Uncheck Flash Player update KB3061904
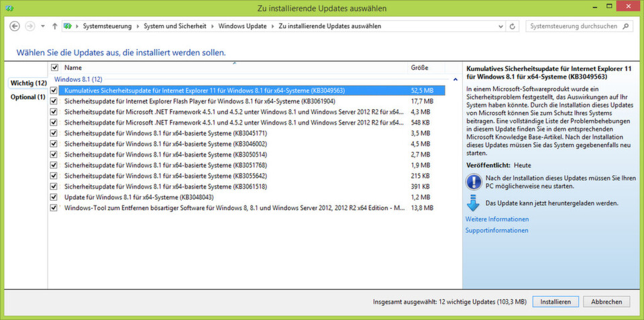 point(54,101)
